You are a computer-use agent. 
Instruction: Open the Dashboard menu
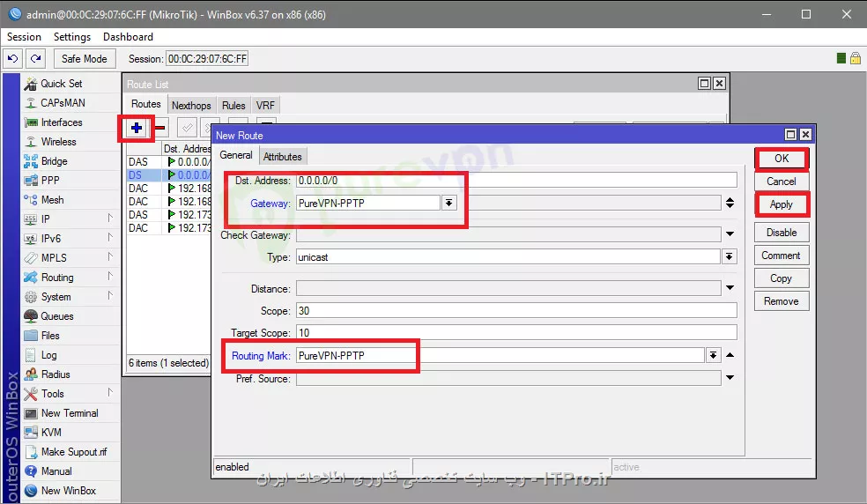tap(128, 36)
